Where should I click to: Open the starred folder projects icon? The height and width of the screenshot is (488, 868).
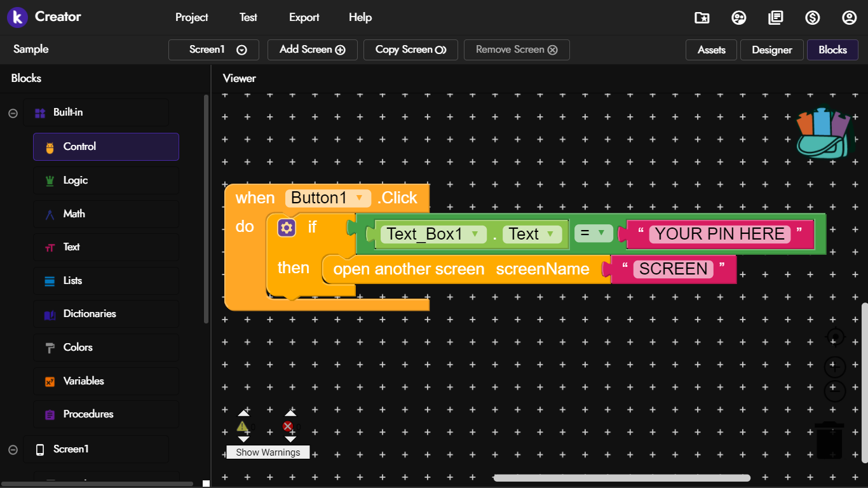702,18
